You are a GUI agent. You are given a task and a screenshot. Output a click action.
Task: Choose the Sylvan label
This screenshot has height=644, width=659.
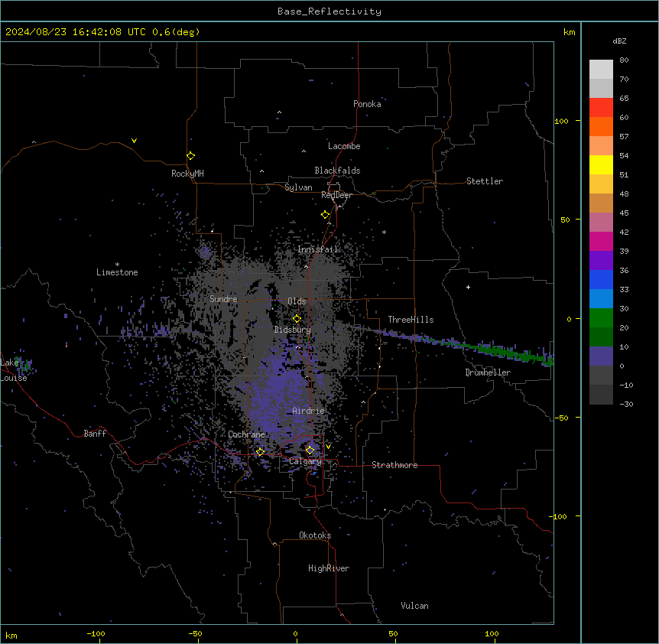(x=298, y=187)
